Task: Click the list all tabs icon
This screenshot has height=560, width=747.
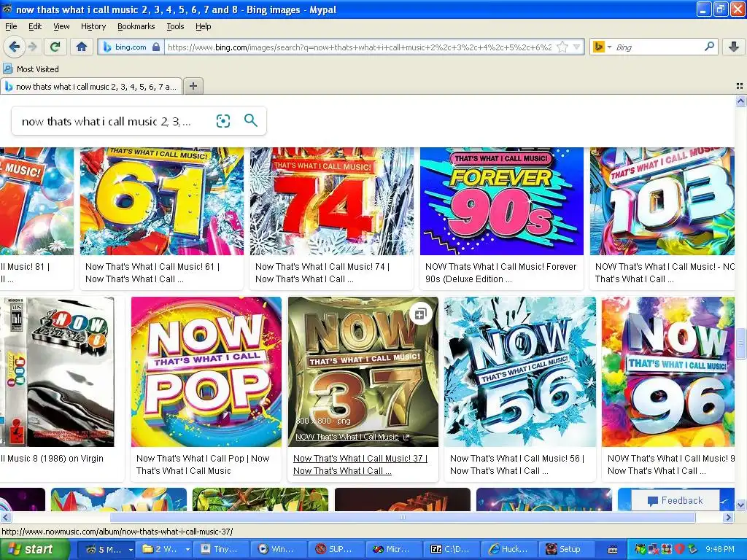Action: [740, 86]
